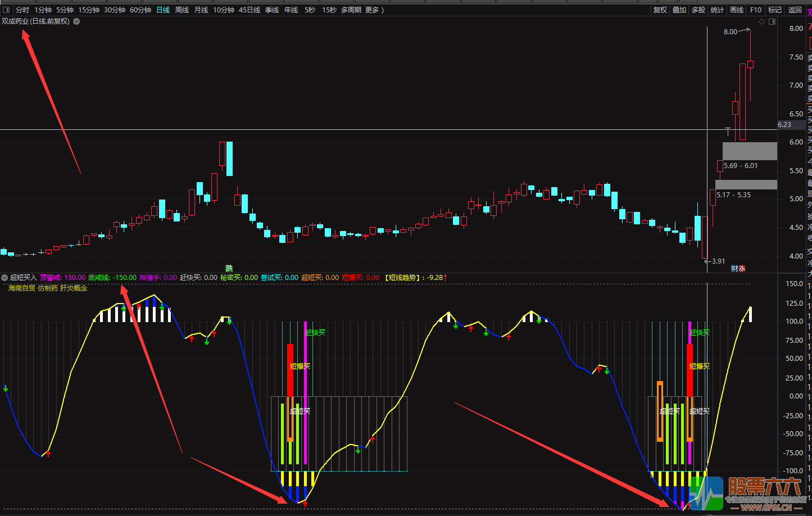Select the 月线 monthly period tab

201,10
